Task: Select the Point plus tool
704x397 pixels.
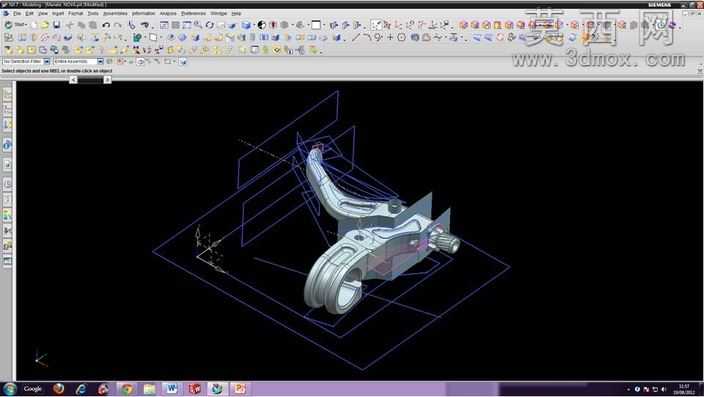Action: coord(390,38)
